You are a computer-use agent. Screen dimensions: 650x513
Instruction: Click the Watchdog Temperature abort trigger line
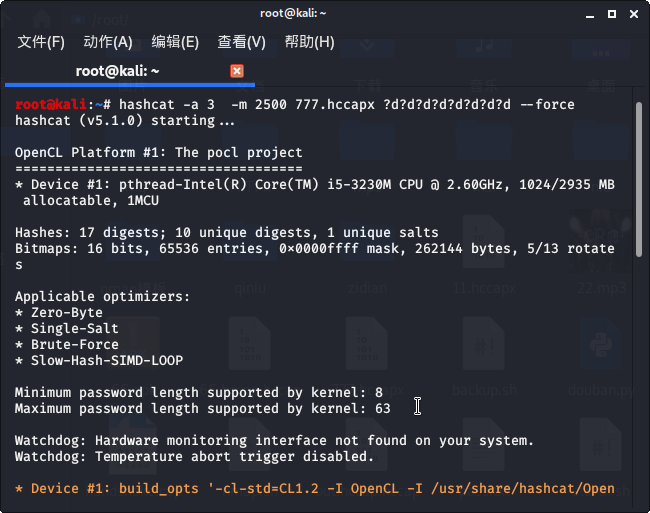[194, 457]
